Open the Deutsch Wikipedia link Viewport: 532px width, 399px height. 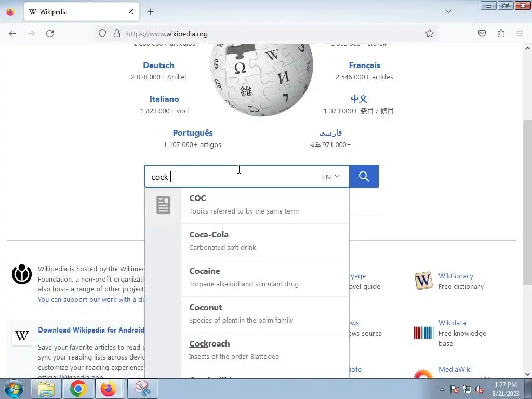coord(158,65)
